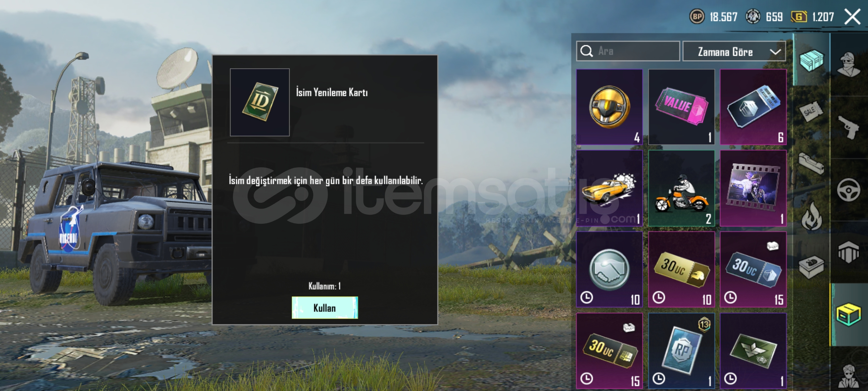Close the inventory with X

(852, 17)
